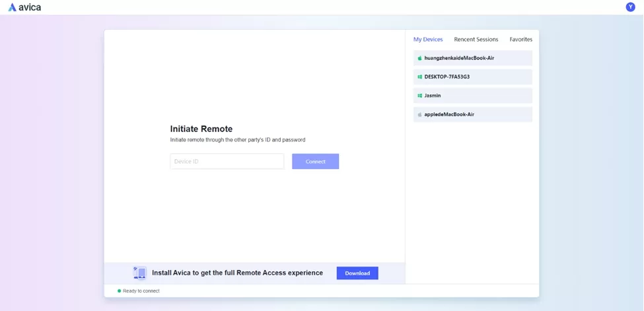Focus the Device ID input field
The image size is (644, 311).
click(x=227, y=162)
